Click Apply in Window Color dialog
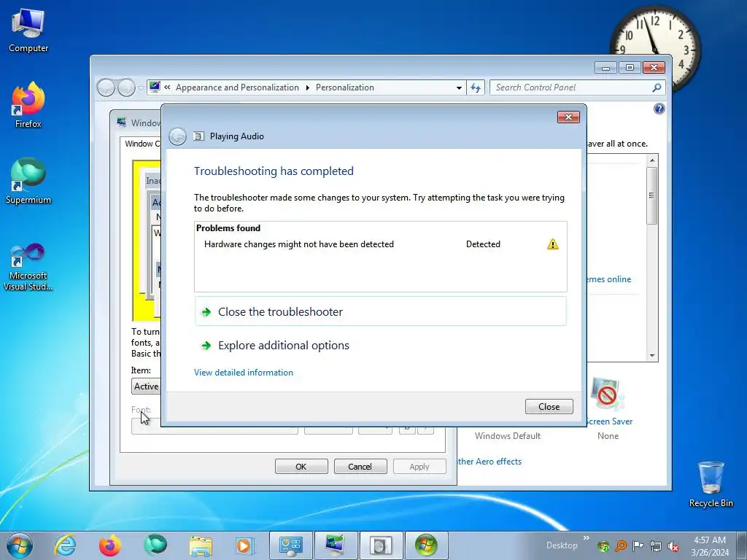Image resolution: width=747 pixels, height=560 pixels. coord(419,467)
